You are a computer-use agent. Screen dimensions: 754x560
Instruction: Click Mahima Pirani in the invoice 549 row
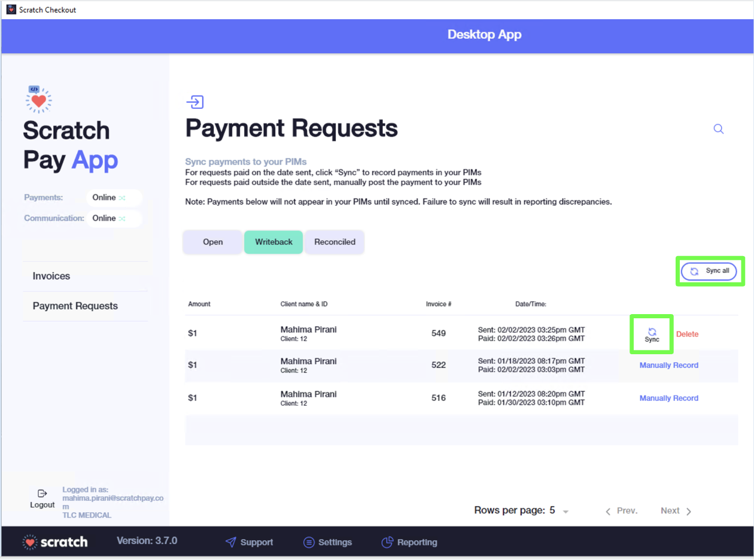(x=308, y=329)
